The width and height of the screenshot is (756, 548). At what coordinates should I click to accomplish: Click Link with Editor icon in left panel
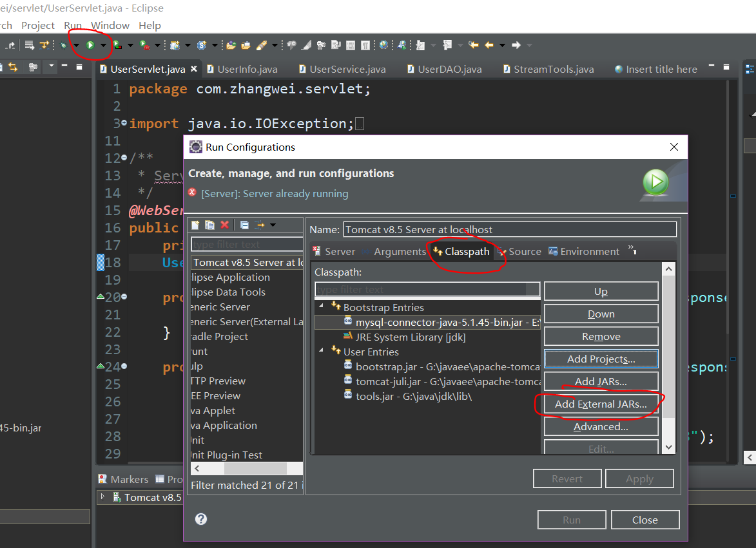[12, 67]
